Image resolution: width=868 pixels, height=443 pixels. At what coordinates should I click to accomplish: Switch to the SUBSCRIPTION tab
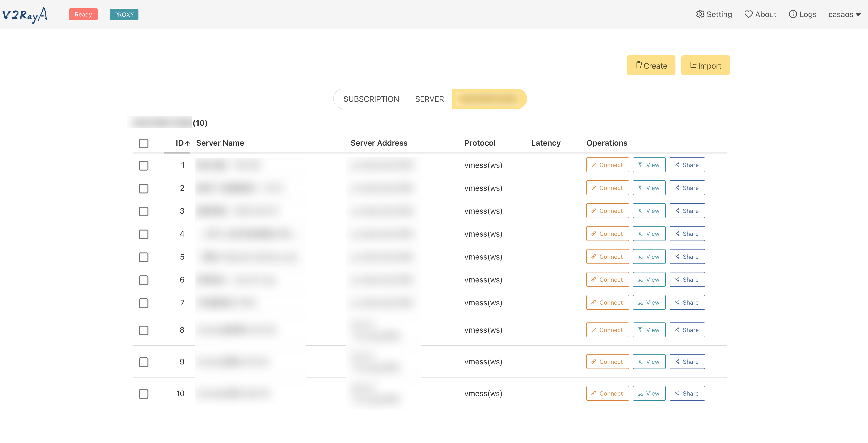371,99
